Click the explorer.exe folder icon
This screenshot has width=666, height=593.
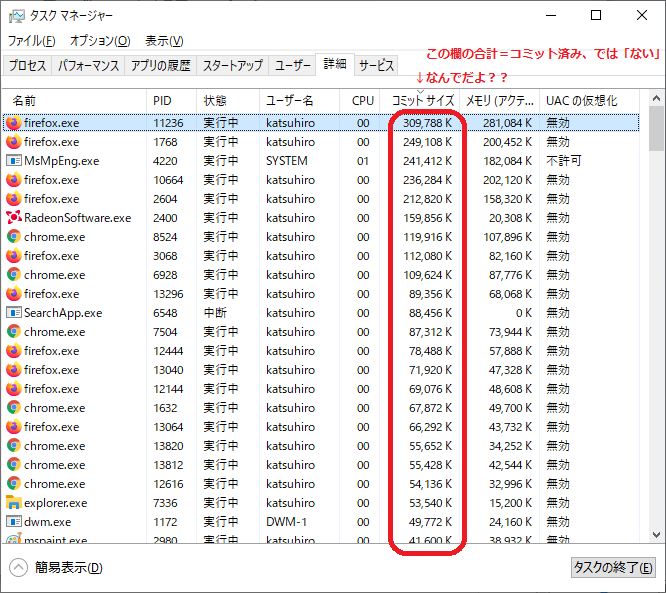coord(14,503)
